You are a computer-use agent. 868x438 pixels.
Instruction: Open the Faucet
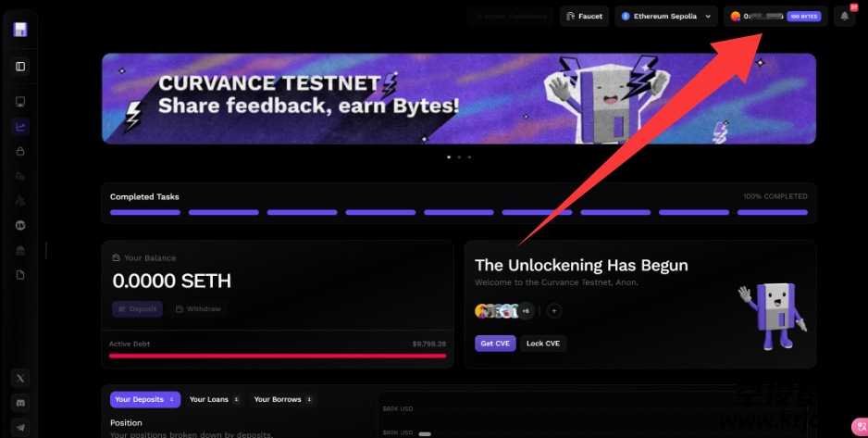point(584,16)
